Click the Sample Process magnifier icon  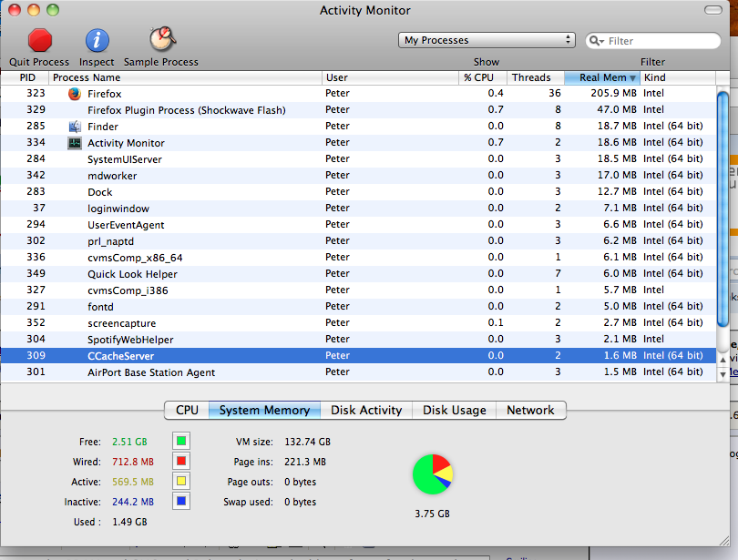162,38
